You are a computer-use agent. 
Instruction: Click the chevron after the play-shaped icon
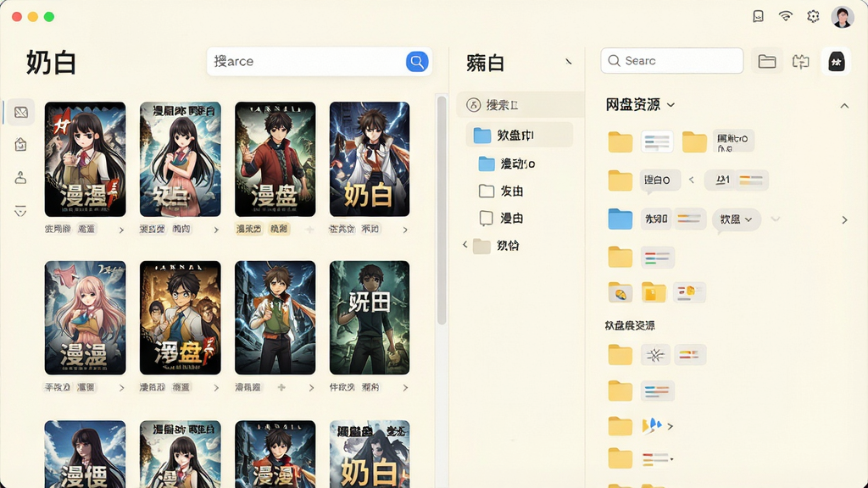coord(670,426)
